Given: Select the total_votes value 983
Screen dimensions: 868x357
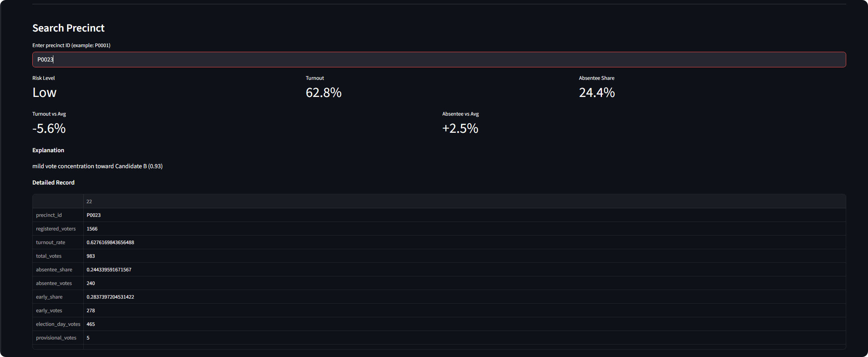Looking at the screenshot, I should [91, 256].
